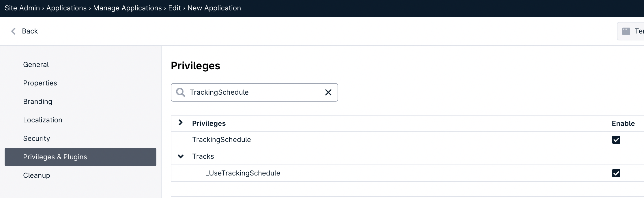Image resolution: width=644 pixels, height=198 pixels.
Task: Uncheck the _UseTrackingSchedule privilege
Action: click(x=616, y=173)
